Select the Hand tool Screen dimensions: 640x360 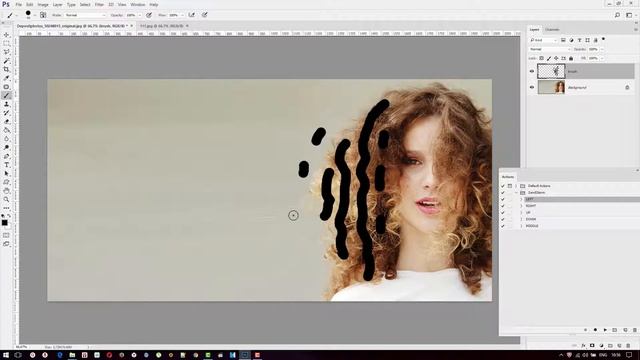(x=6, y=191)
